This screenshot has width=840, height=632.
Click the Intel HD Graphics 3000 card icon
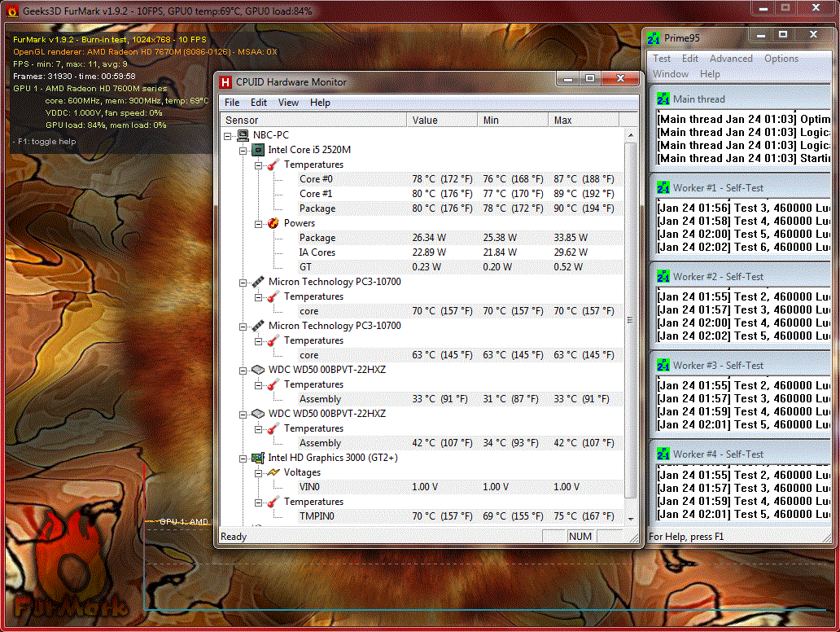(x=258, y=458)
